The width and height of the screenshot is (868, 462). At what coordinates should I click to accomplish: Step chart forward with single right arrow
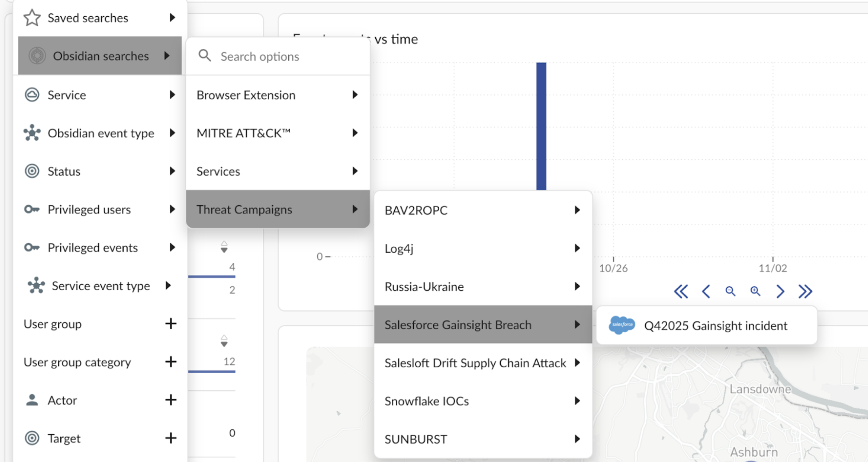point(780,291)
